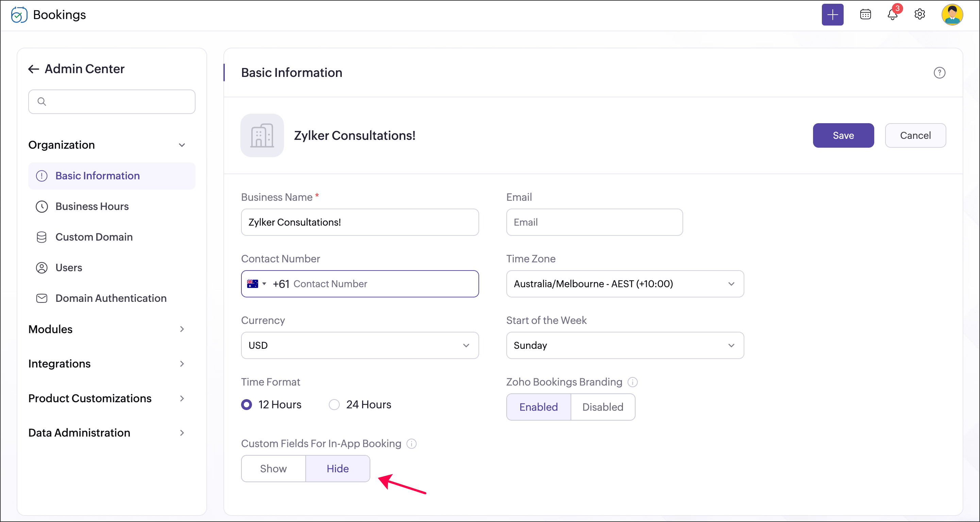The image size is (980, 522).
Task: Open the settings gear icon
Action: [919, 15]
